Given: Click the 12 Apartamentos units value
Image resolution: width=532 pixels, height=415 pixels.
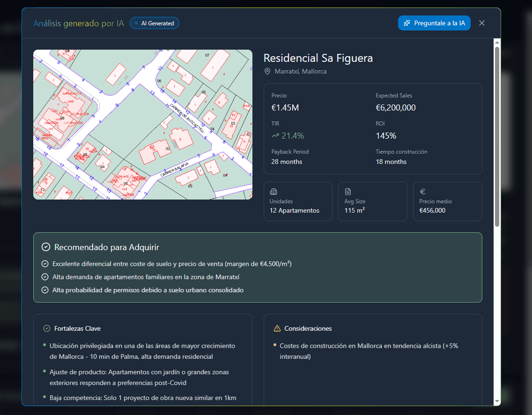Looking at the screenshot, I should pos(295,210).
